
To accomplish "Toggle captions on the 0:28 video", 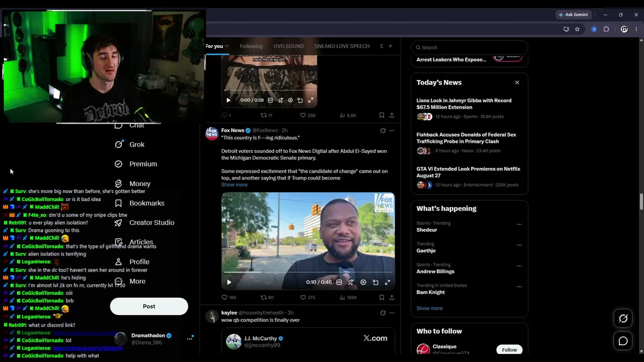I will coord(270,100).
